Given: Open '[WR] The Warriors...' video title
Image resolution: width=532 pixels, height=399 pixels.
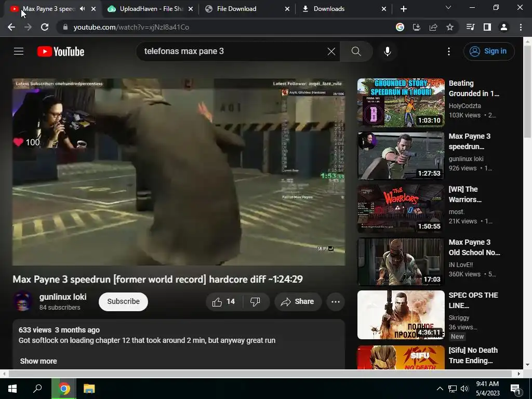Looking at the screenshot, I should [465, 194].
